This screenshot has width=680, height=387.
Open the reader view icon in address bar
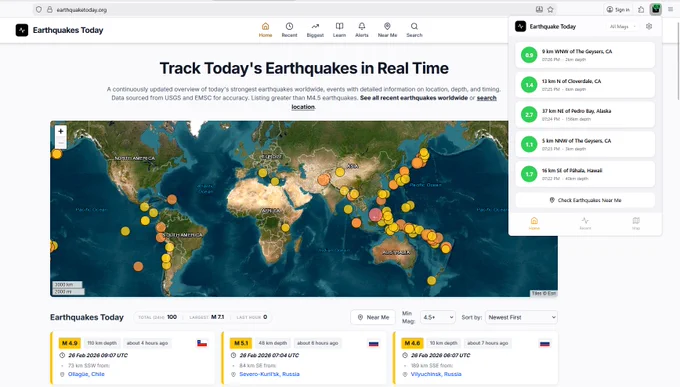click(539, 10)
